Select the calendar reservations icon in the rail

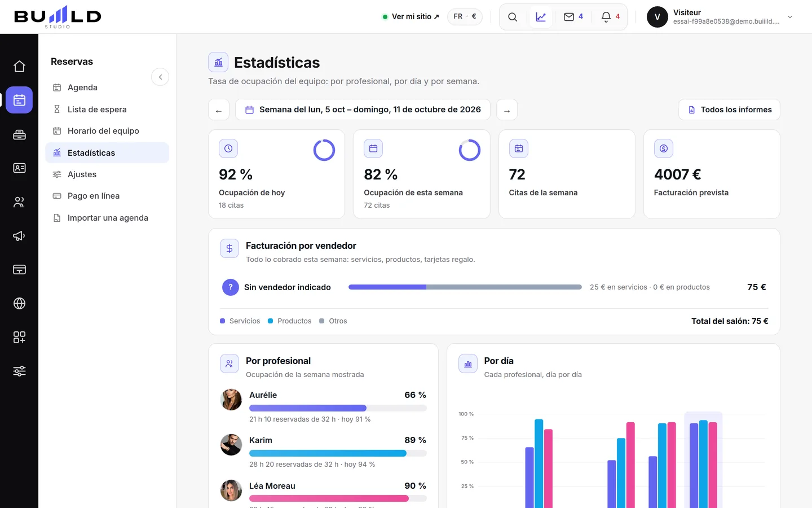tap(19, 100)
